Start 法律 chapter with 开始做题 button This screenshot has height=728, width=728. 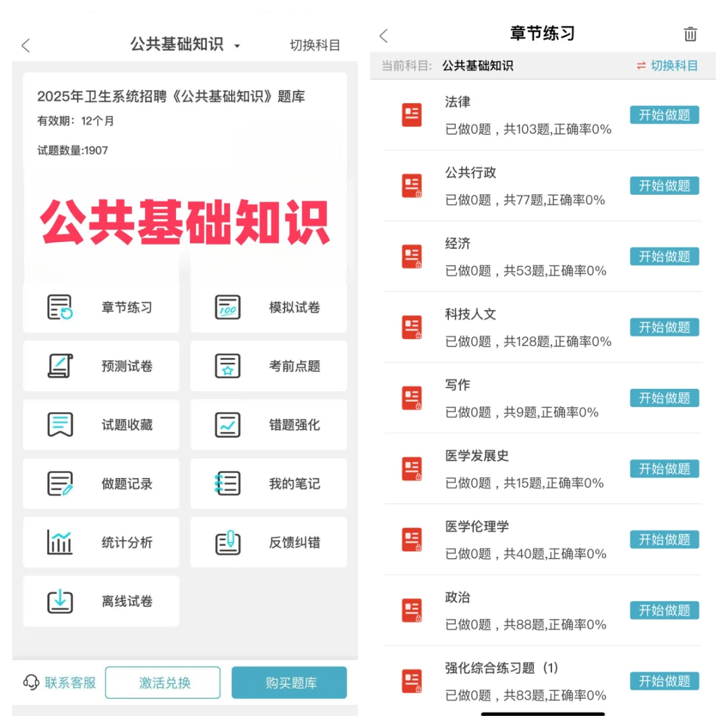pos(664,115)
